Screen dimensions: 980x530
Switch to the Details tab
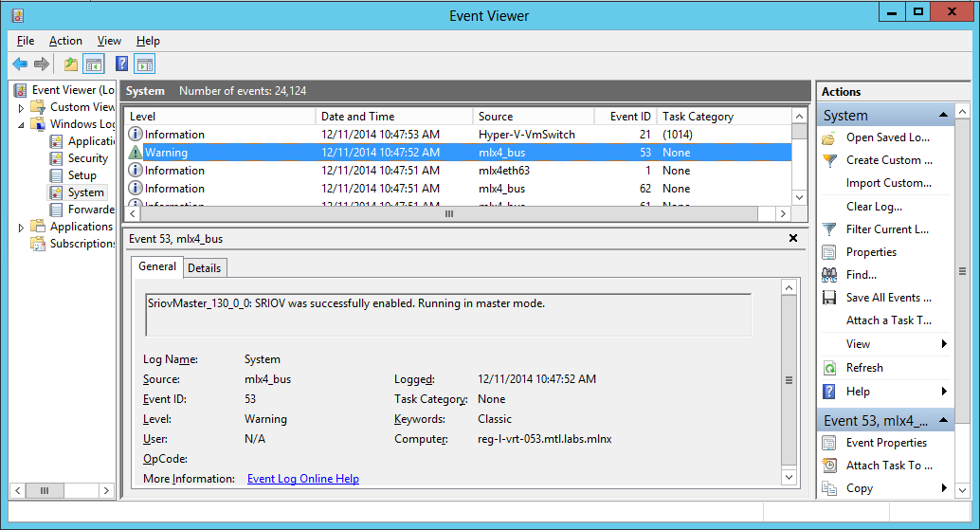point(204,268)
